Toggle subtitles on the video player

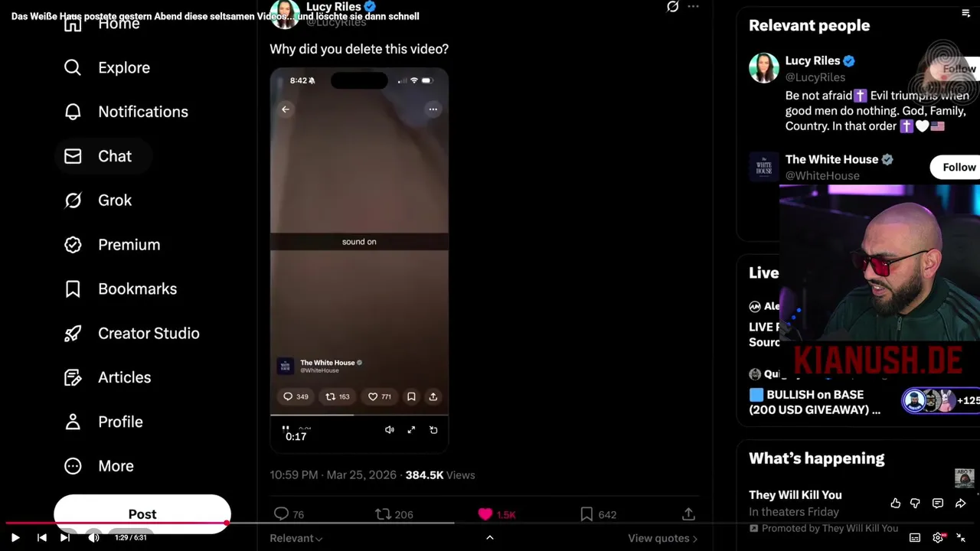tap(915, 538)
